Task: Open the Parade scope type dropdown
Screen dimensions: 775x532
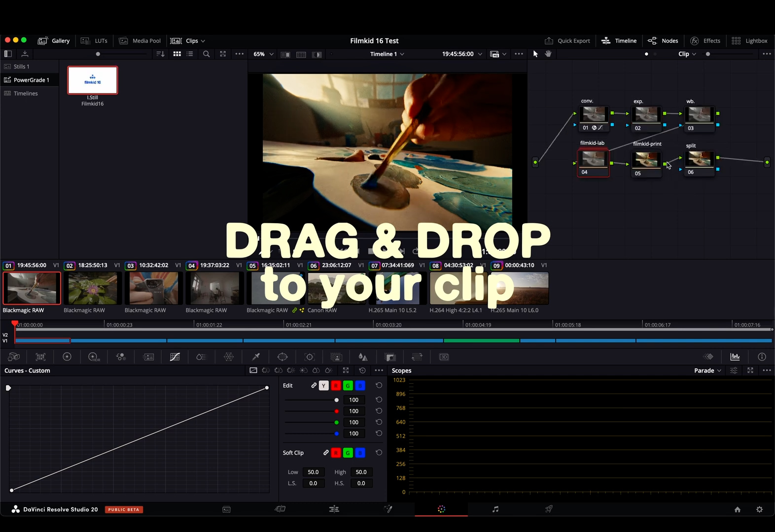Action: [707, 370]
